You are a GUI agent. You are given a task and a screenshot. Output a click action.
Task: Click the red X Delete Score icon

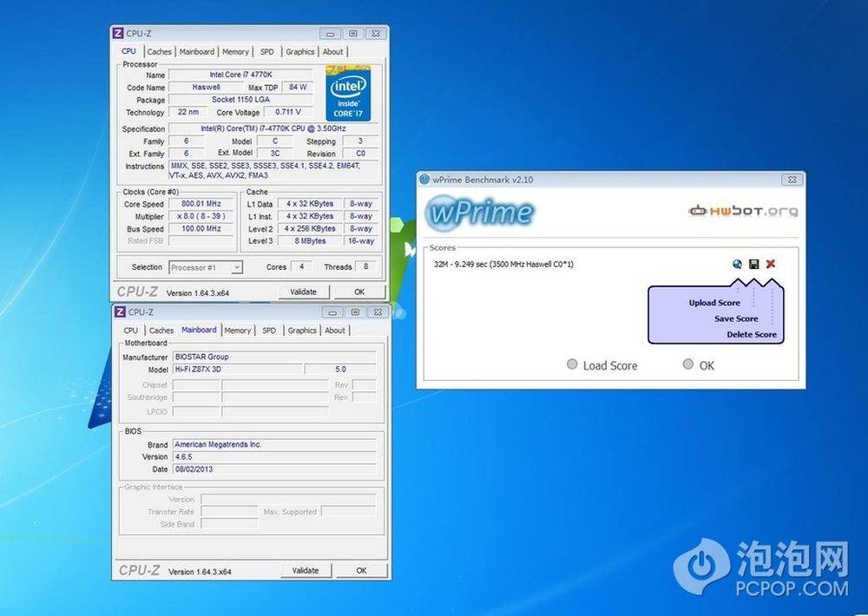770,264
